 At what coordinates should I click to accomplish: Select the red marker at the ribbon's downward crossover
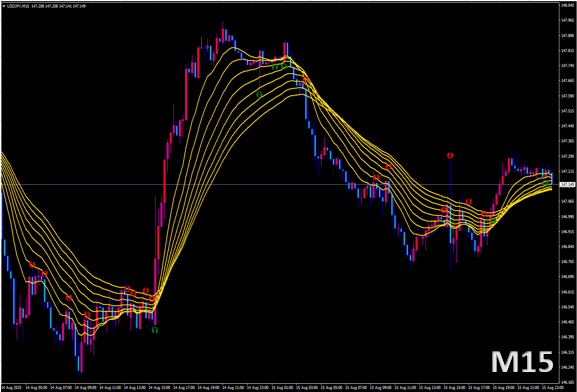[305, 80]
